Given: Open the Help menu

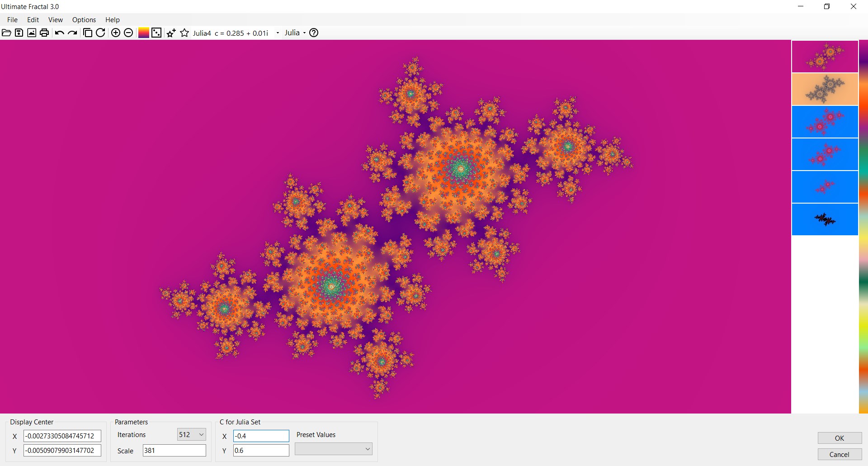Looking at the screenshot, I should 113,20.
